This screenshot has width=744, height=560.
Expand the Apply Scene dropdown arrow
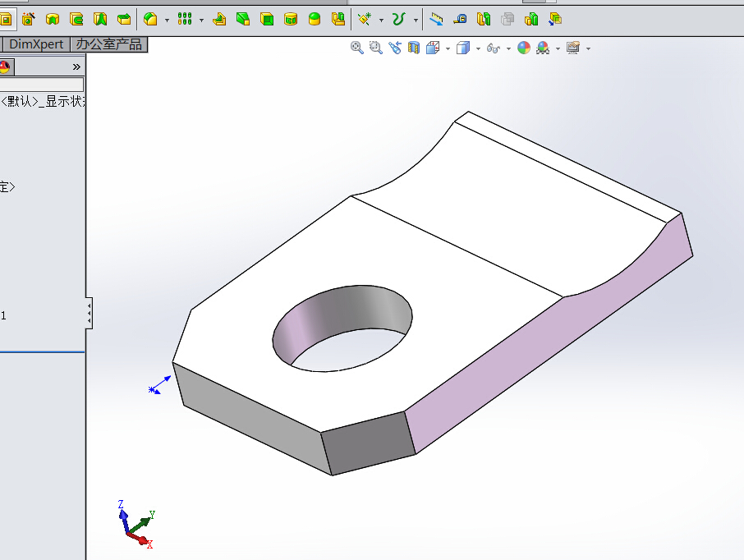point(558,48)
